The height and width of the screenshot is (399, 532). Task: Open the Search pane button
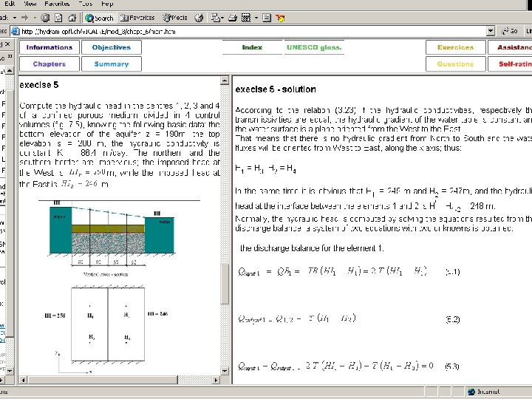point(99,18)
